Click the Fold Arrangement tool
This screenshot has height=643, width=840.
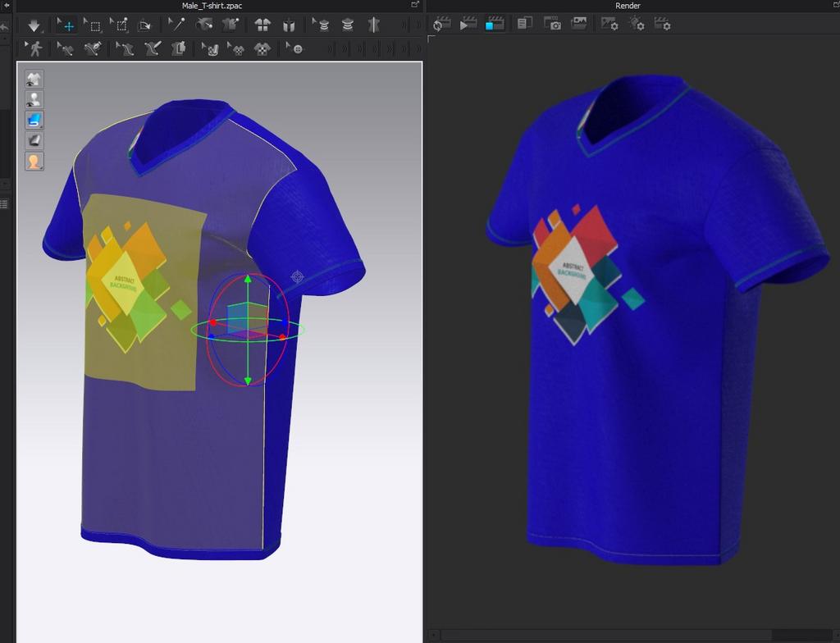coord(145,25)
